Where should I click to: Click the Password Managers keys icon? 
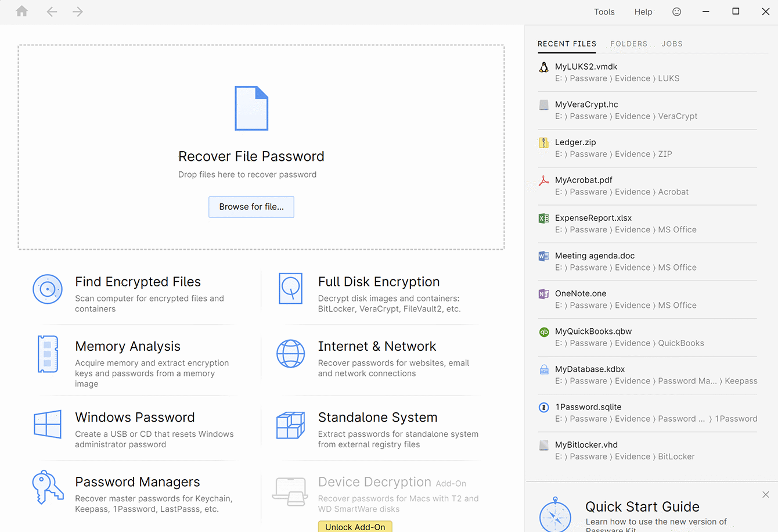click(x=48, y=487)
